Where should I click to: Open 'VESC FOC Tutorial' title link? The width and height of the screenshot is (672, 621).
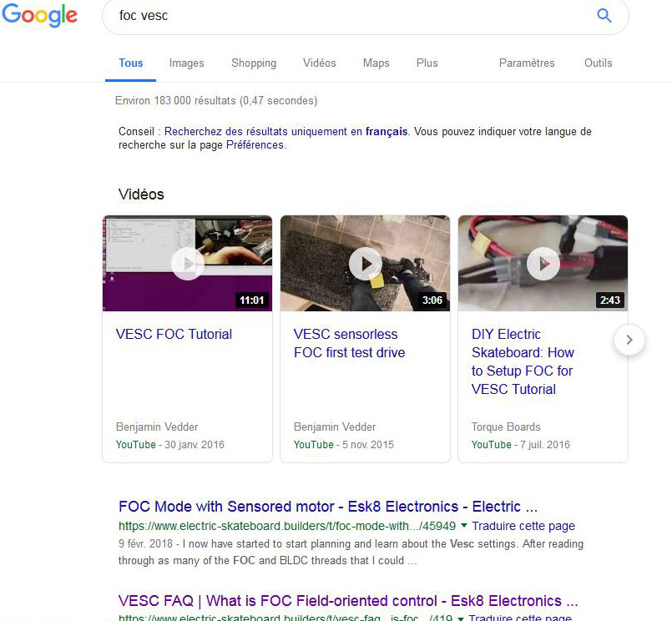(x=174, y=334)
